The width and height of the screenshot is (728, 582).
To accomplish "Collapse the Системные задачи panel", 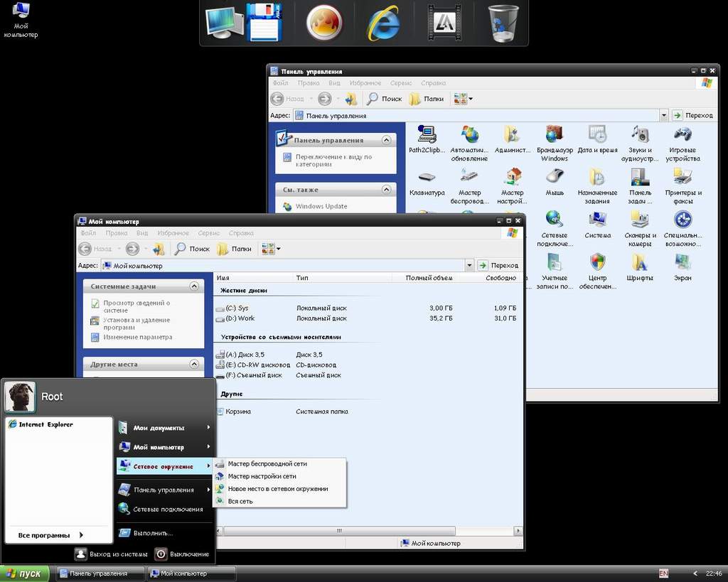I will click(194, 286).
